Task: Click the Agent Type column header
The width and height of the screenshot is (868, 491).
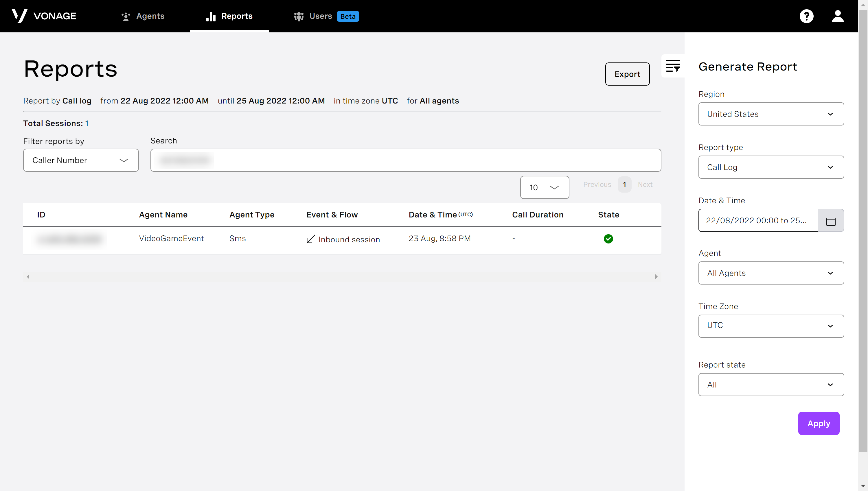Action: coord(252,215)
